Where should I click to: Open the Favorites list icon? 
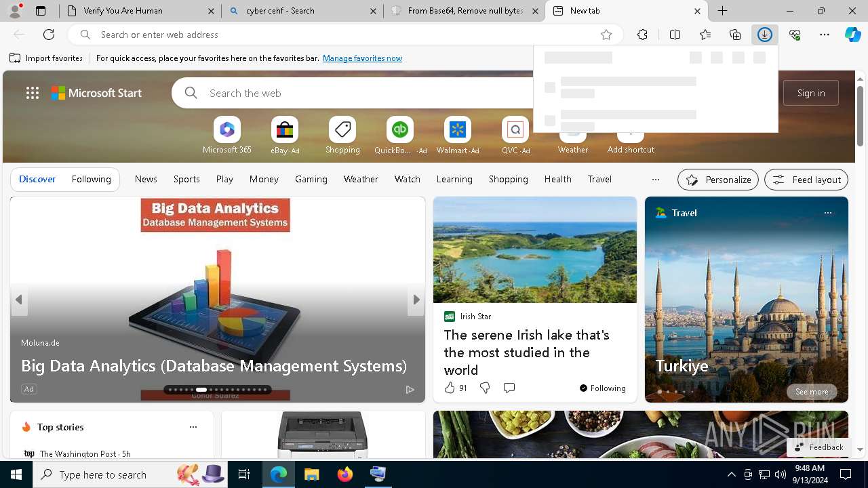[x=705, y=35]
